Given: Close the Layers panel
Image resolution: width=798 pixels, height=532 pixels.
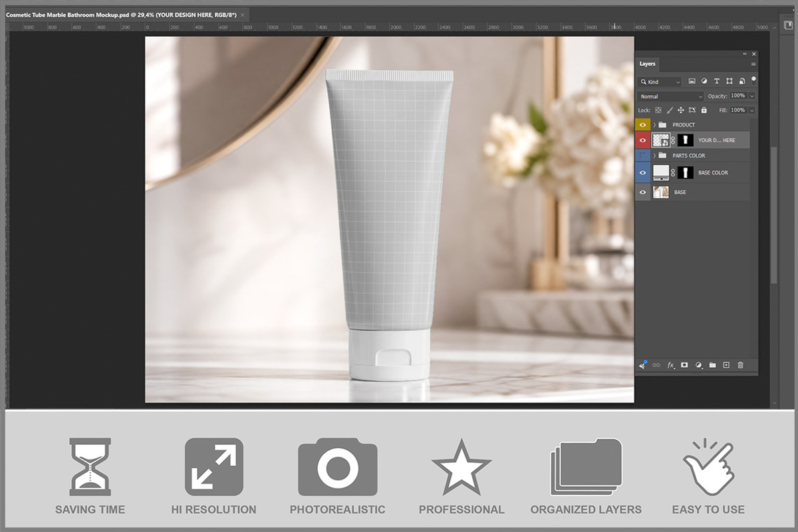Looking at the screenshot, I should click(753, 54).
